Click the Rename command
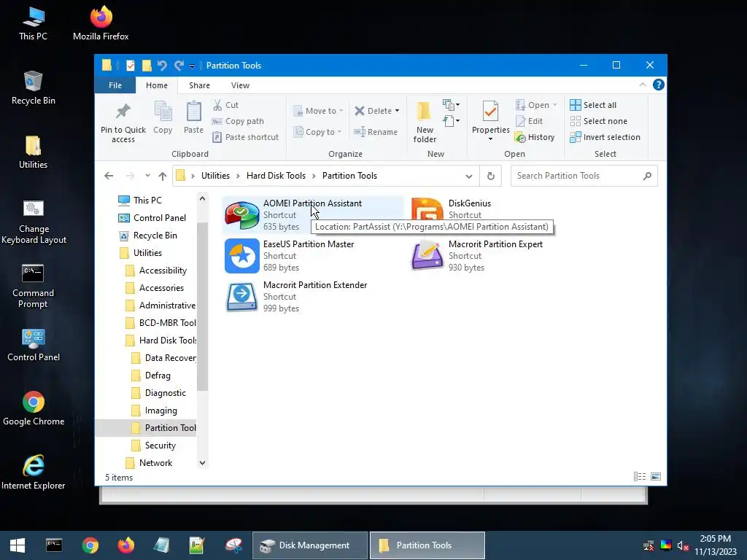Screen dimensions: 747x560 376,132
